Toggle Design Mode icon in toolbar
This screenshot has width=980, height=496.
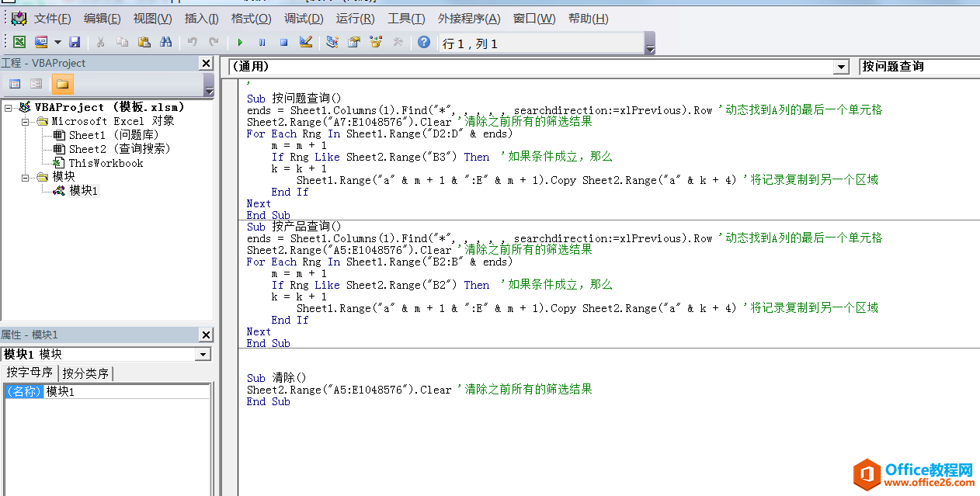[x=305, y=42]
